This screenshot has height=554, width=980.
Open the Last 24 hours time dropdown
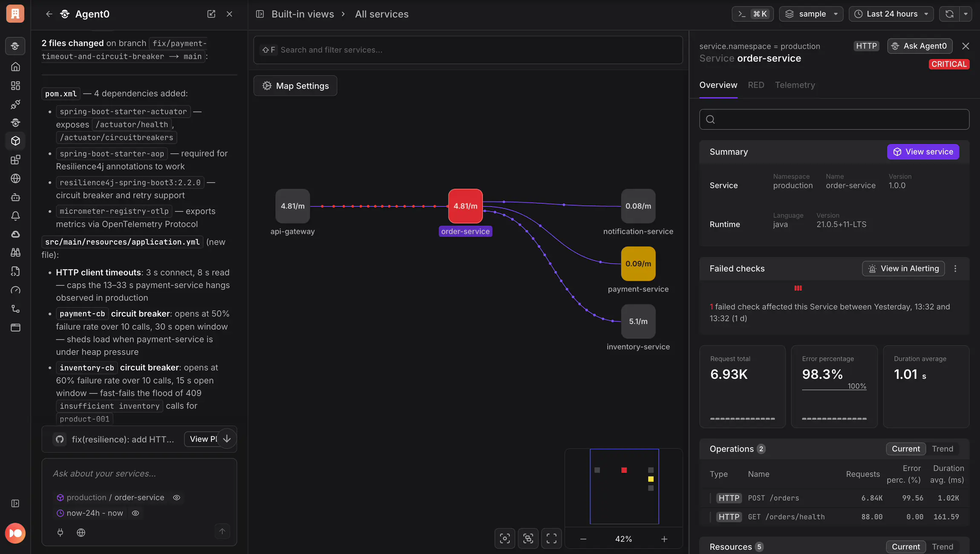point(891,14)
